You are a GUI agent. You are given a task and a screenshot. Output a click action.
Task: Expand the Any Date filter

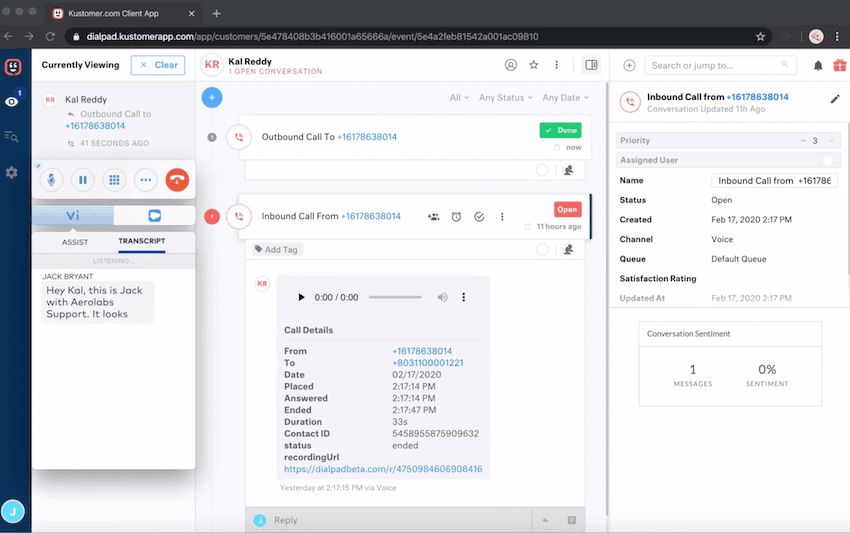565,98
